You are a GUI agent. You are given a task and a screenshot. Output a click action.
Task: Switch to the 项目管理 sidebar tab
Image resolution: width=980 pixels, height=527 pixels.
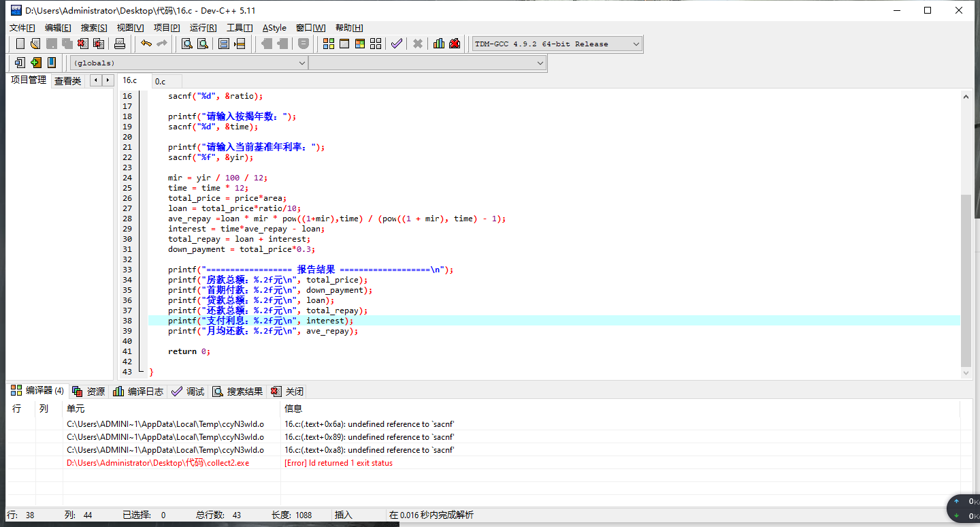(x=29, y=80)
